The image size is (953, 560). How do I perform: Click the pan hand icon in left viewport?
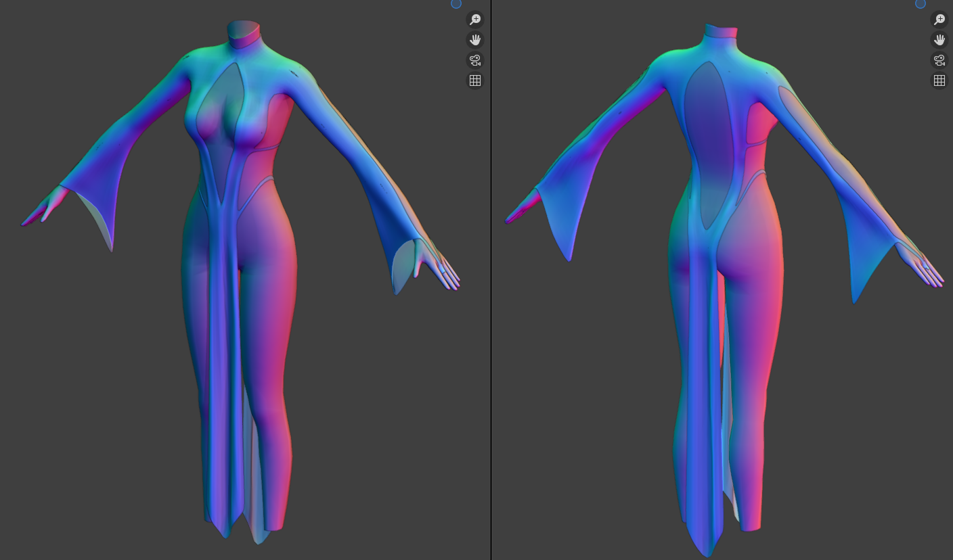[x=475, y=39]
